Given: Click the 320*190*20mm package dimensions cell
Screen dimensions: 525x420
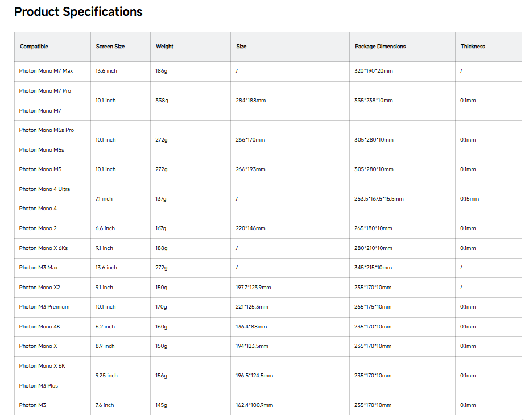Looking at the screenshot, I should (x=374, y=71).
